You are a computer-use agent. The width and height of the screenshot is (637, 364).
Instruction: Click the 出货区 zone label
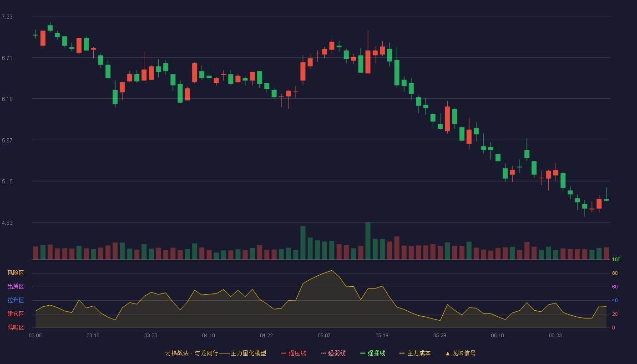tap(15, 287)
